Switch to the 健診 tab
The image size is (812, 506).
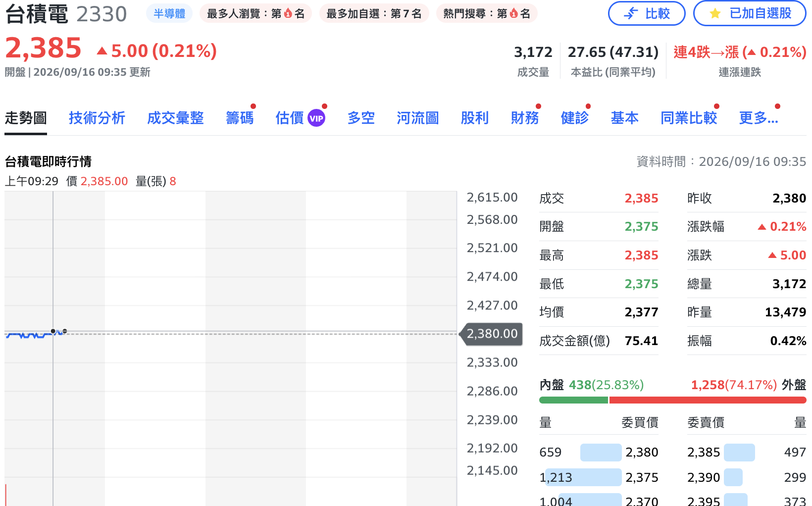(575, 118)
